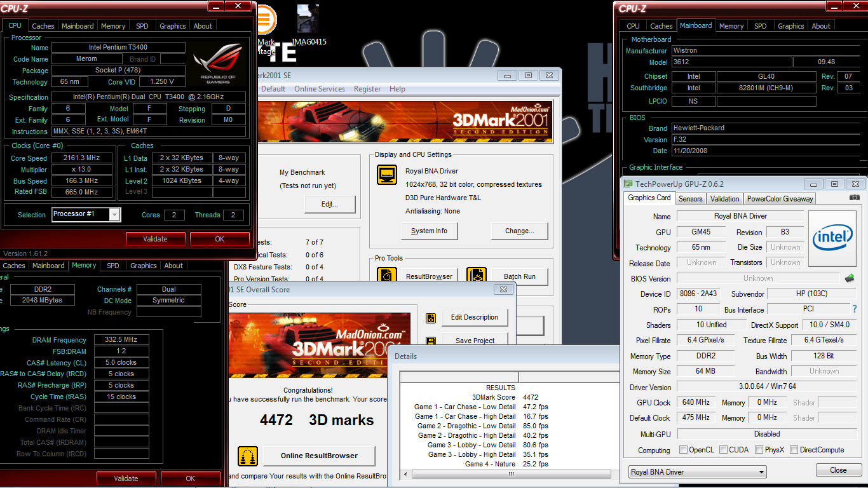Screen dimensions: 868x488
Task: Click Validate in the bottom-left CPU-Z memory window
Action: 126,478
